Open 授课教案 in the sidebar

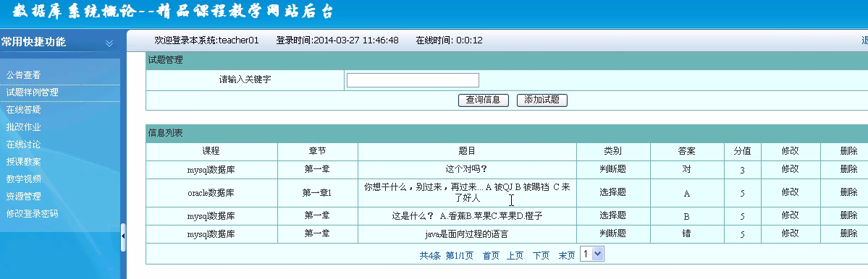pyautogui.click(x=23, y=162)
